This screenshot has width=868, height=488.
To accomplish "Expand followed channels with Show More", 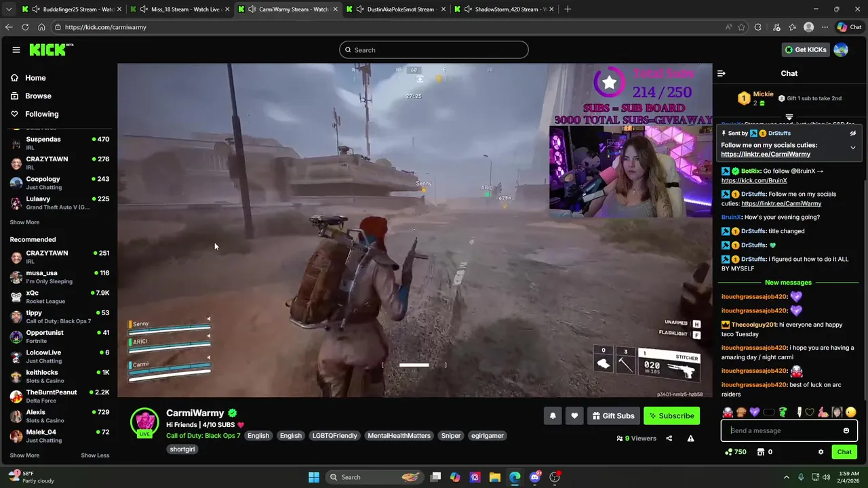I will 24,222.
